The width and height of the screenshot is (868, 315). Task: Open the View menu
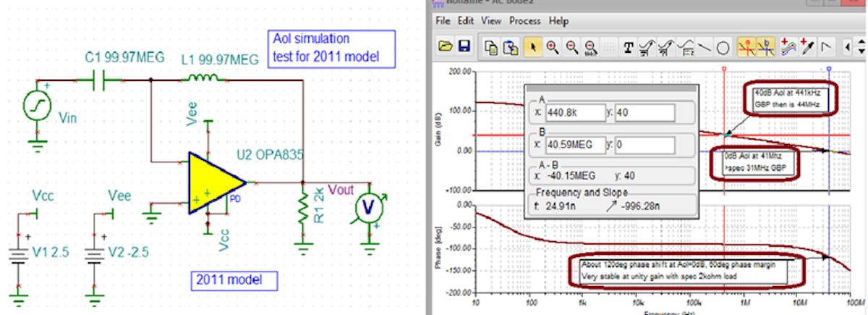pyautogui.click(x=491, y=21)
